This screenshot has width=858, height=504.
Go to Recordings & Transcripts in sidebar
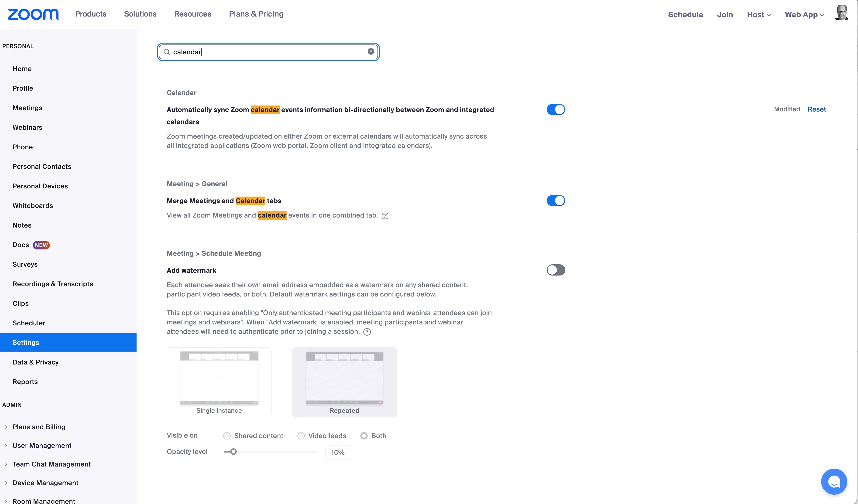[x=53, y=284]
